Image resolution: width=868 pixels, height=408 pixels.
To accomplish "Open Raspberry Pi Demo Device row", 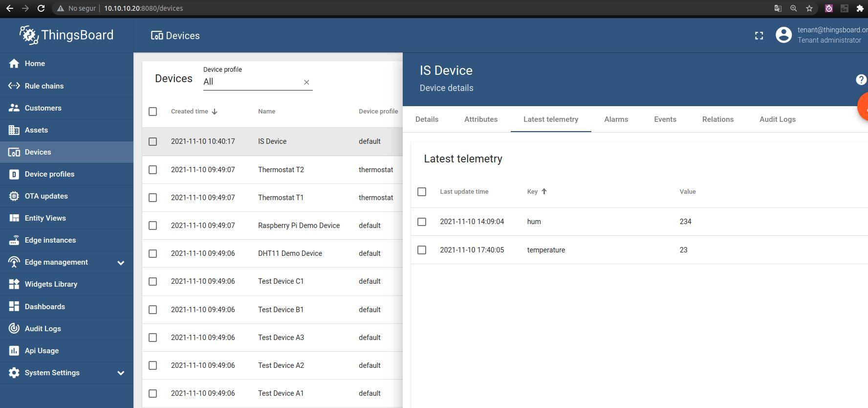I will [x=299, y=226].
